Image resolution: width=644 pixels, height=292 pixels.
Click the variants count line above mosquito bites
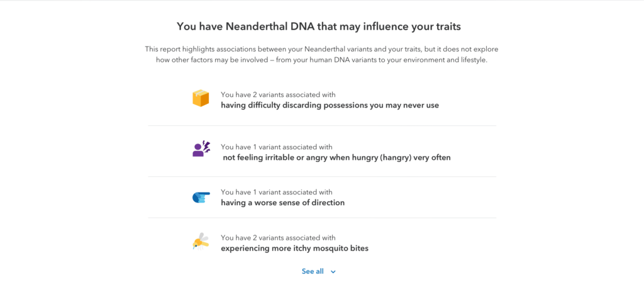click(x=278, y=238)
